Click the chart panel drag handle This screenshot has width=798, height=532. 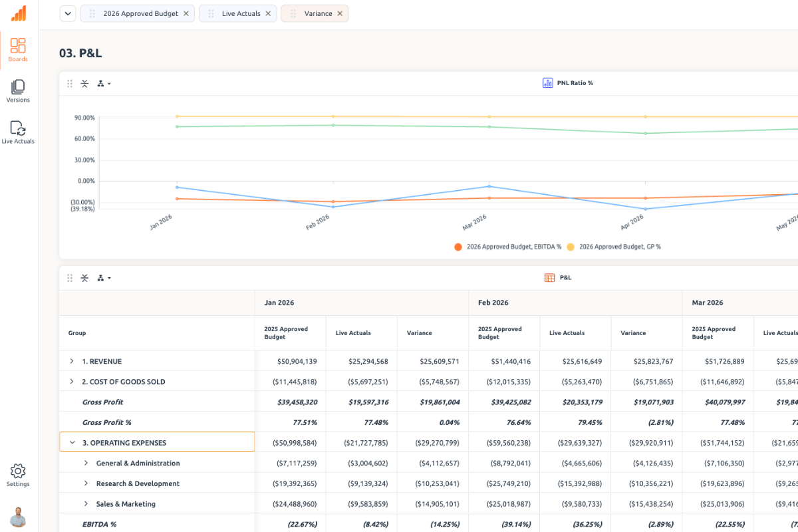tap(70, 84)
